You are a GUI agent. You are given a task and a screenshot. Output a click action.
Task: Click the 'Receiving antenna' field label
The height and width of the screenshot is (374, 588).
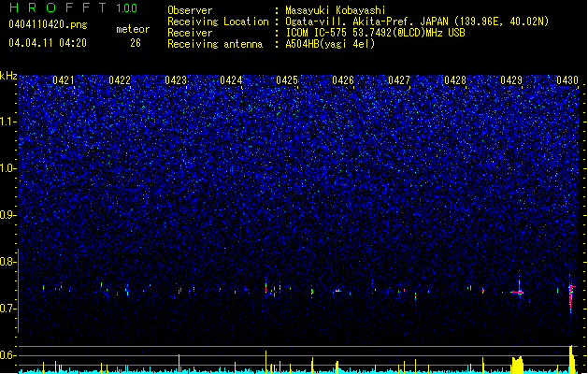coord(215,44)
